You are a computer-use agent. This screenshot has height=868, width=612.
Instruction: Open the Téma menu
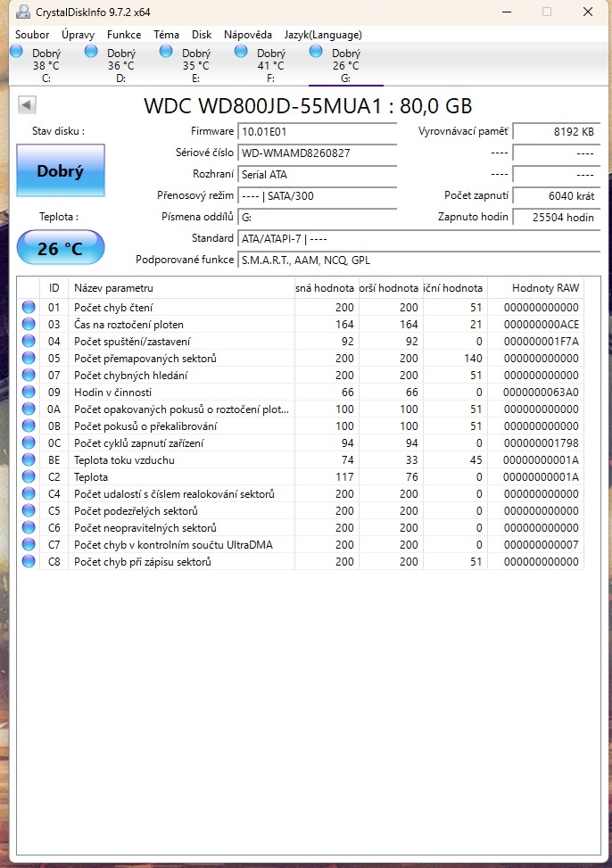(166, 34)
